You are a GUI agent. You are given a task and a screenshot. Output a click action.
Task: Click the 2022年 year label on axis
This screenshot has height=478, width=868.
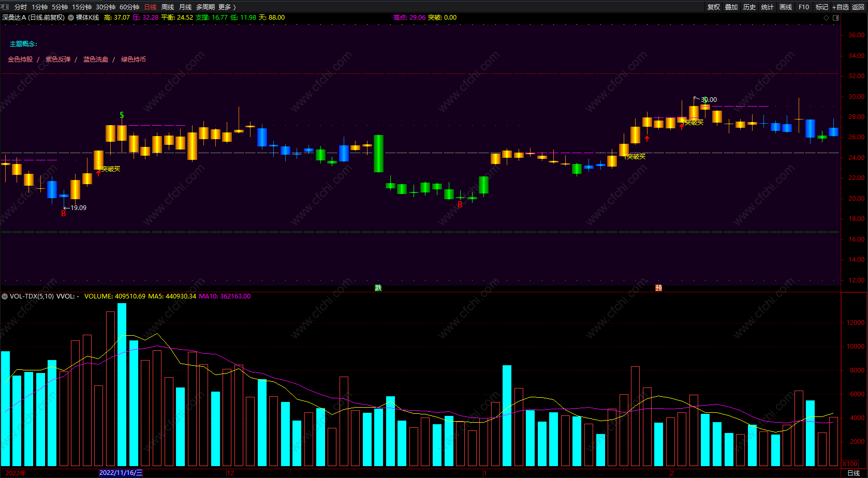(x=16, y=473)
